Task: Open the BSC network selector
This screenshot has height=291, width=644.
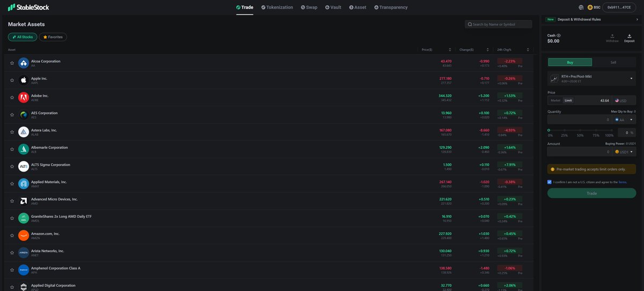Action: [594, 8]
